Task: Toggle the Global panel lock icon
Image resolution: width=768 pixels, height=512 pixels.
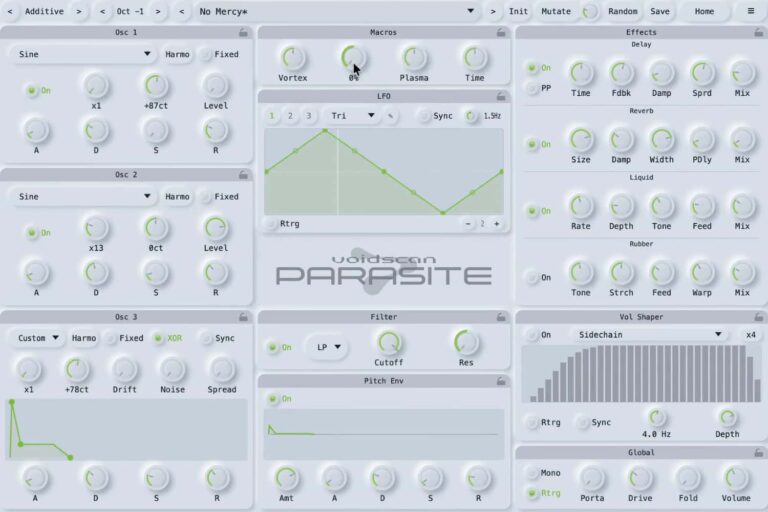Action: coord(758,453)
